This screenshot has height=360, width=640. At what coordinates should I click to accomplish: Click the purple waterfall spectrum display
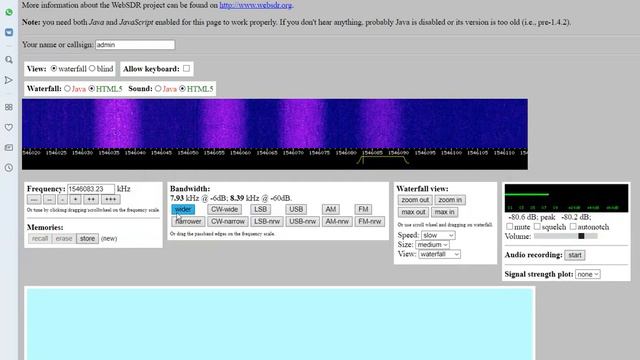(x=275, y=123)
